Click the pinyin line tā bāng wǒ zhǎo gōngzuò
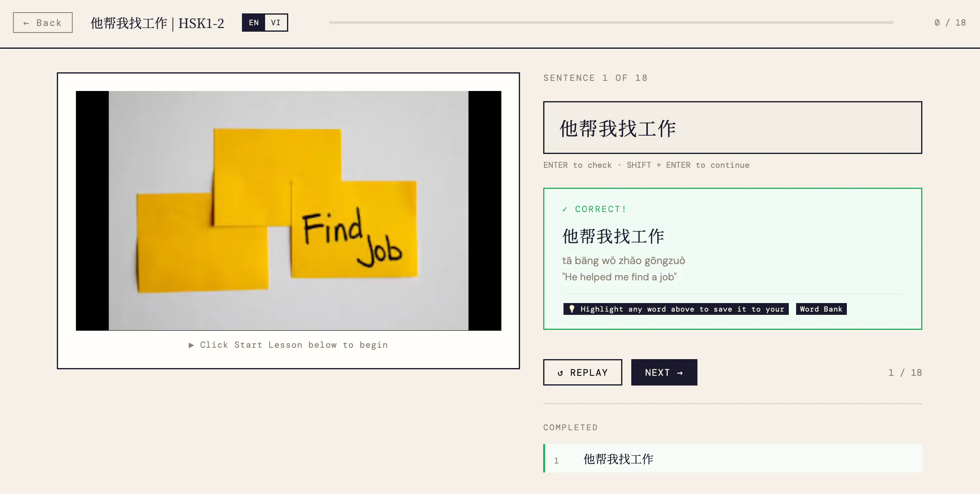This screenshot has width=980, height=494. [624, 260]
